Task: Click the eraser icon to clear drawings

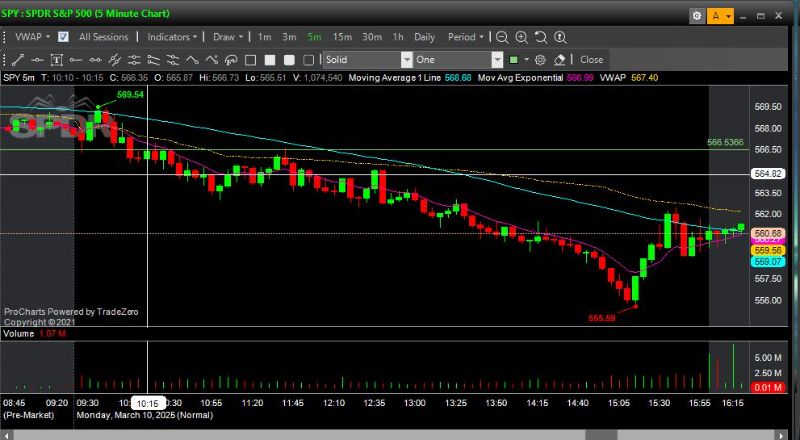Action: (559, 60)
